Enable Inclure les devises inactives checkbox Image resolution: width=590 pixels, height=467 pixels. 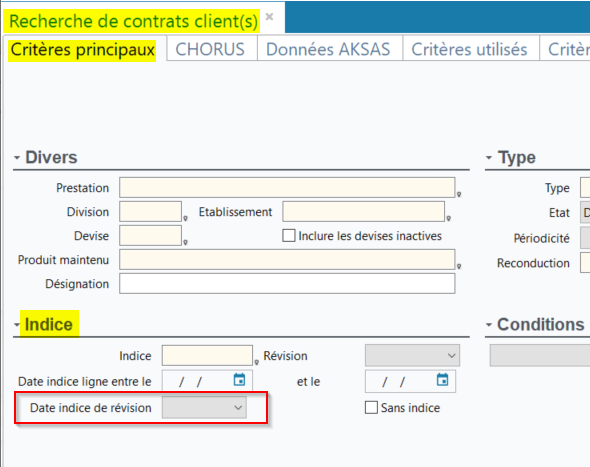[289, 236]
